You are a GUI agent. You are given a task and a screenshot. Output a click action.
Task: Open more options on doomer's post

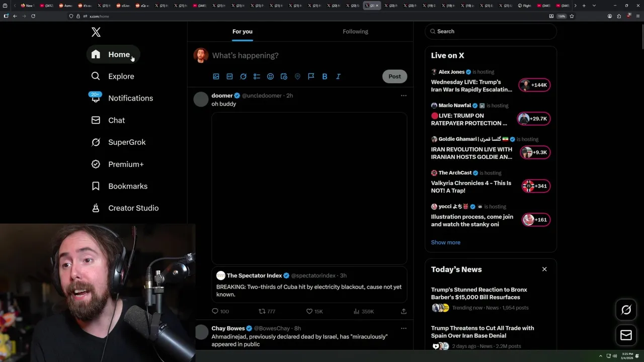(x=404, y=96)
